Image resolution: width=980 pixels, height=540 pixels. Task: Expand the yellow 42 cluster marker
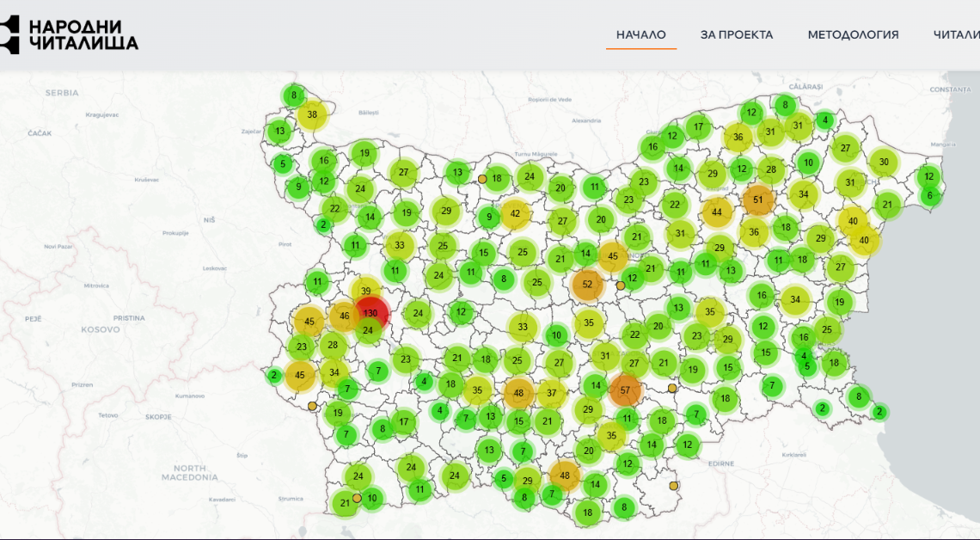(515, 214)
